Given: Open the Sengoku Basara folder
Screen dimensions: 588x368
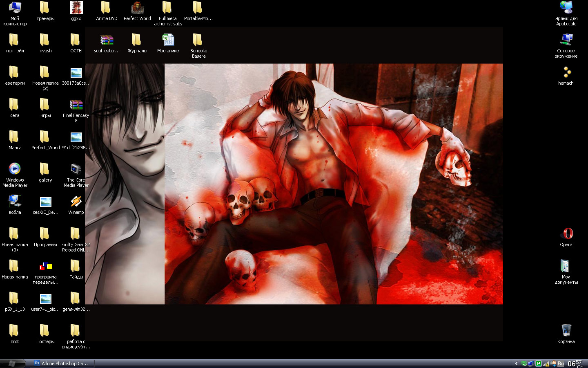Looking at the screenshot, I should (198, 45).
